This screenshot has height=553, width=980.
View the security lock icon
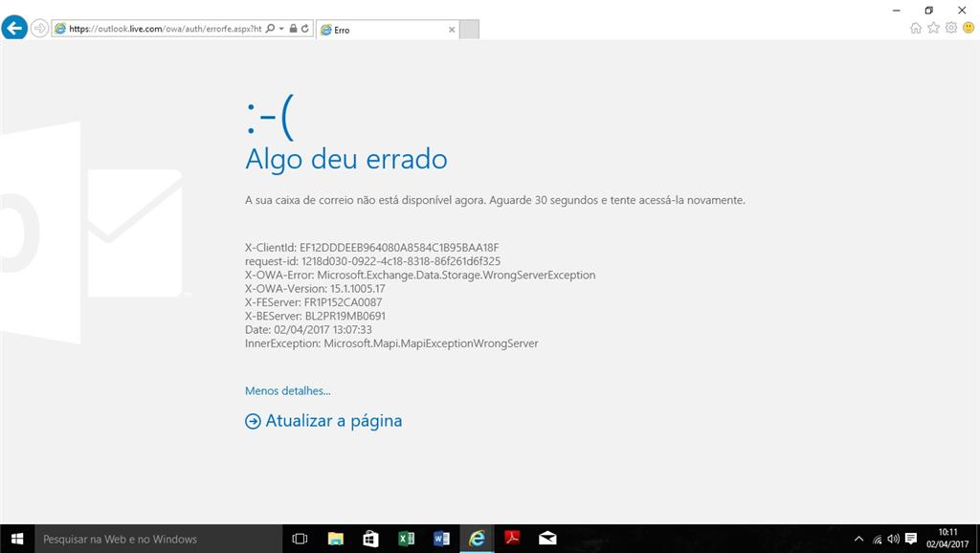point(293,29)
